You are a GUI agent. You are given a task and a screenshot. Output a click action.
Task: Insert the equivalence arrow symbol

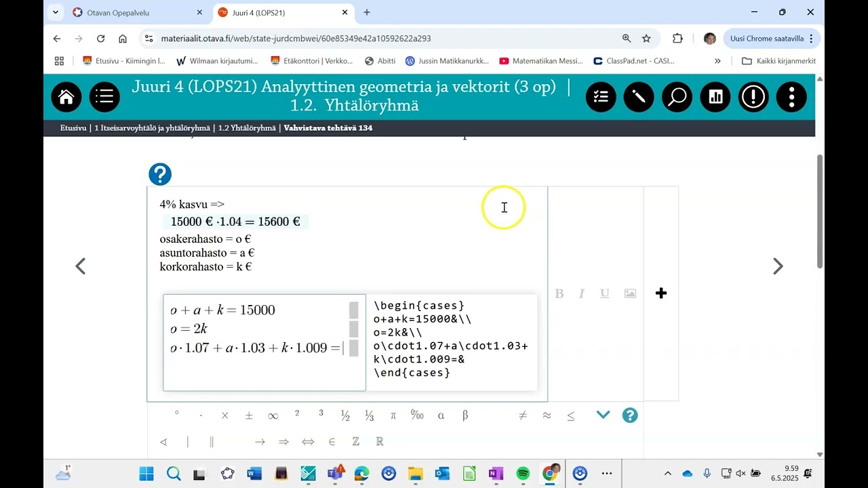[x=308, y=442]
